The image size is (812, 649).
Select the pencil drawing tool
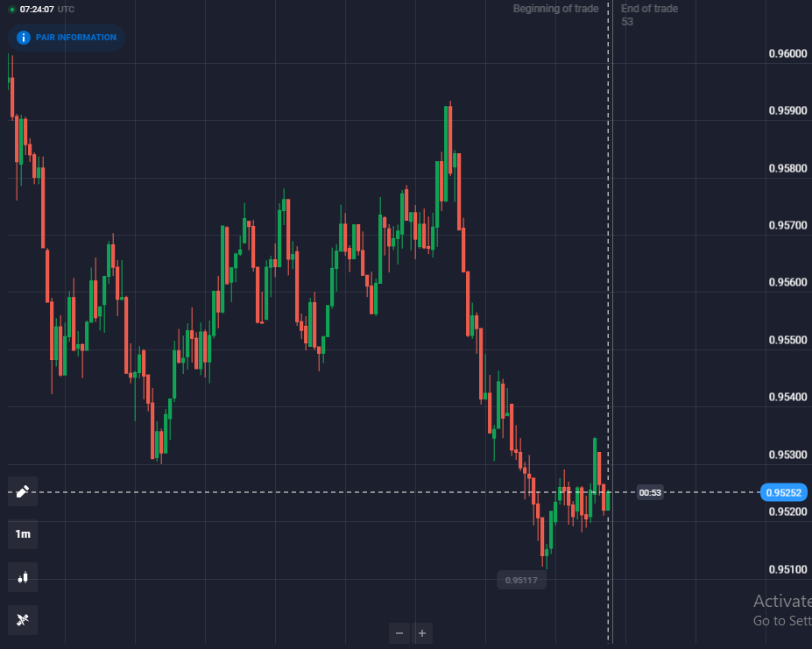pyautogui.click(x=23, y=491)
